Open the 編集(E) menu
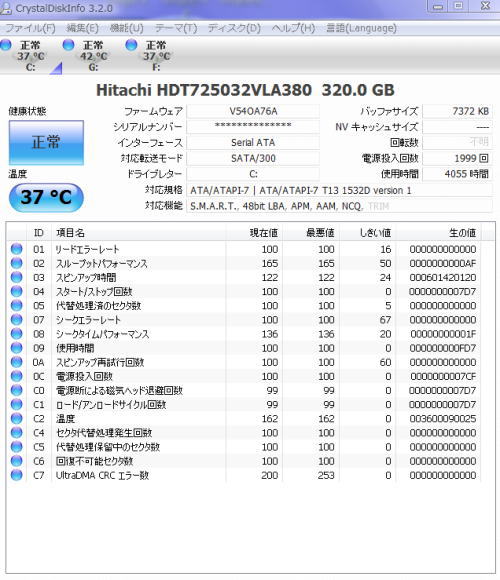 click(82, 28)
